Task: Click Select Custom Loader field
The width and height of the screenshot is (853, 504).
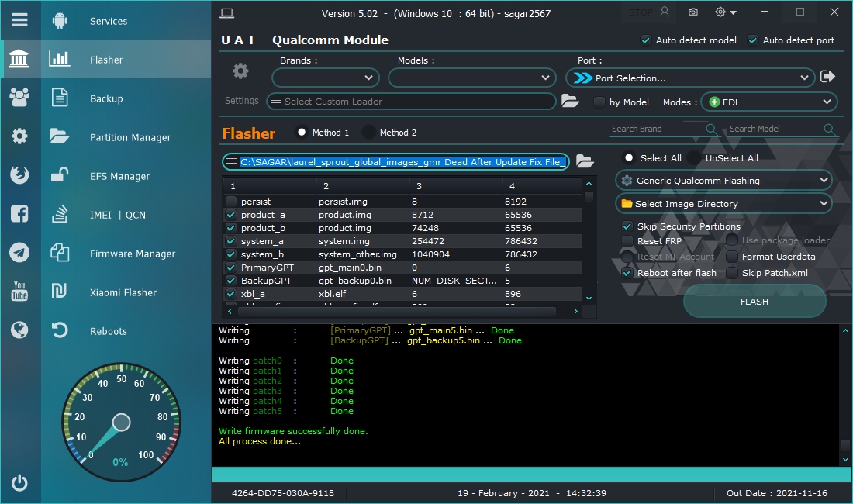Action: click(x=411, y=101)
